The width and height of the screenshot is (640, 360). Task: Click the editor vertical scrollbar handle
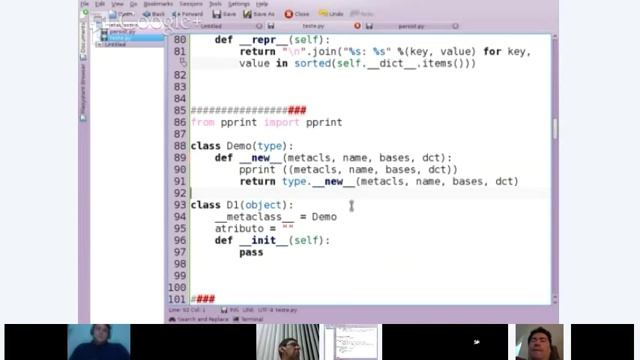coord(555,128)
